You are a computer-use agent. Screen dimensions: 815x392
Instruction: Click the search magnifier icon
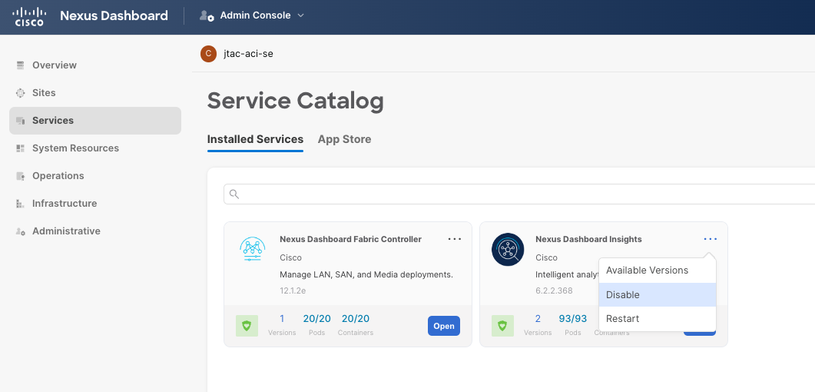pos(234,194)
